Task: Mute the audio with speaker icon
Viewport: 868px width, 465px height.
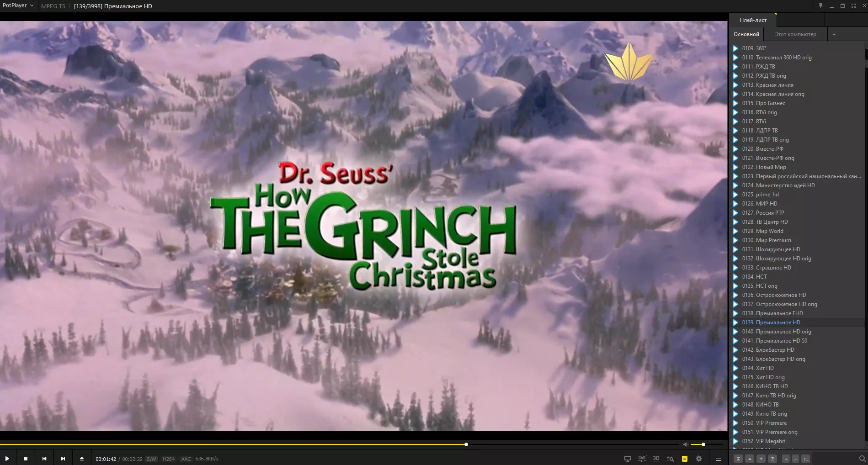Action: [x=686, y=444]
